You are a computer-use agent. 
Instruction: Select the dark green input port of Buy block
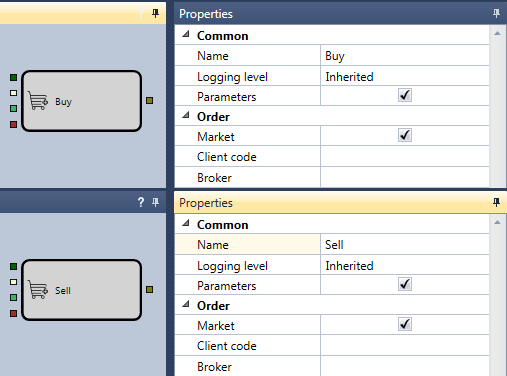[x=13, y=78]
